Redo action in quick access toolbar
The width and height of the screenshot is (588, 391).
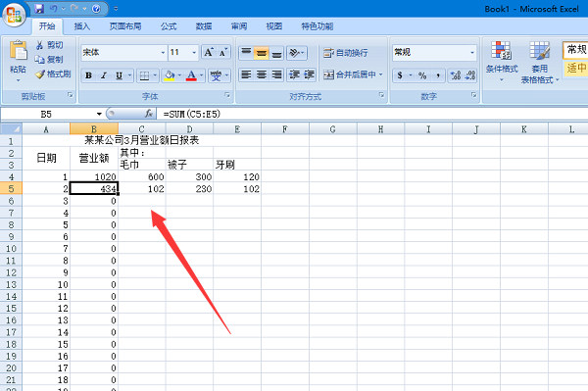73,8
